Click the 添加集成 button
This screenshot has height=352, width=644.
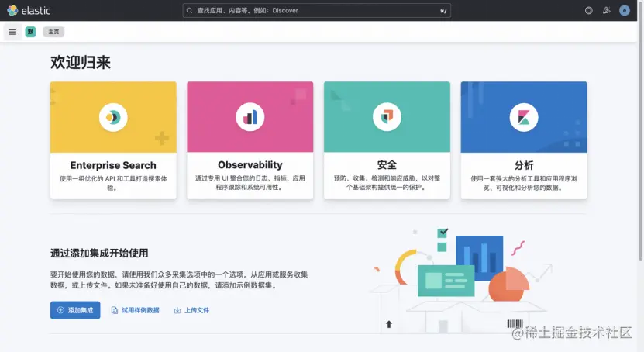coord(75,310)
